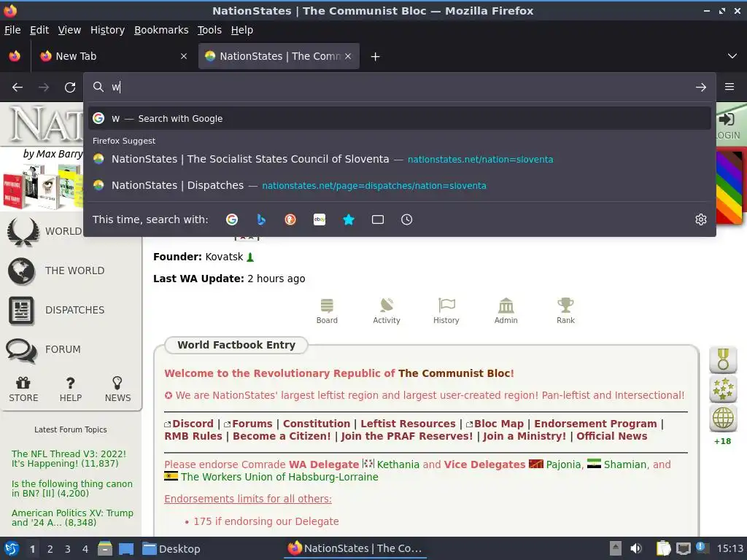747x560 pixels.
Task: Click in the address bar text field
Action: [x=400, y=87]
